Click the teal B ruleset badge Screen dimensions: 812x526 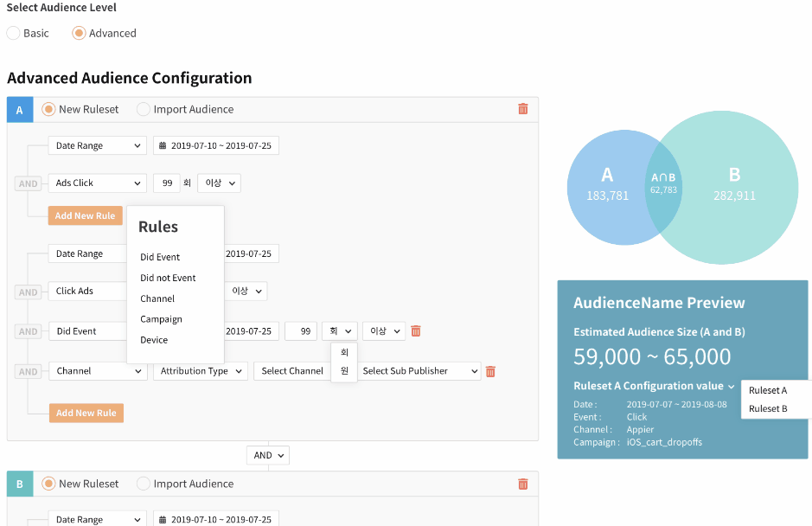20,484
